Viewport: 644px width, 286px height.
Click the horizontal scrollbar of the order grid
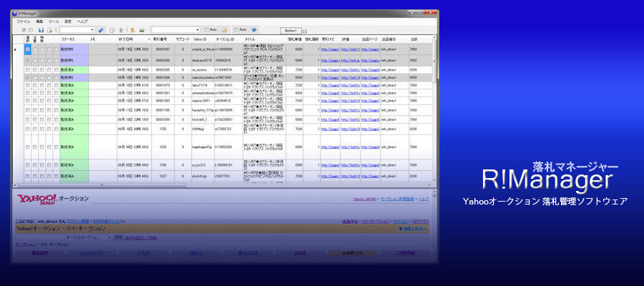pyautogui.click(x=224, y=185)
